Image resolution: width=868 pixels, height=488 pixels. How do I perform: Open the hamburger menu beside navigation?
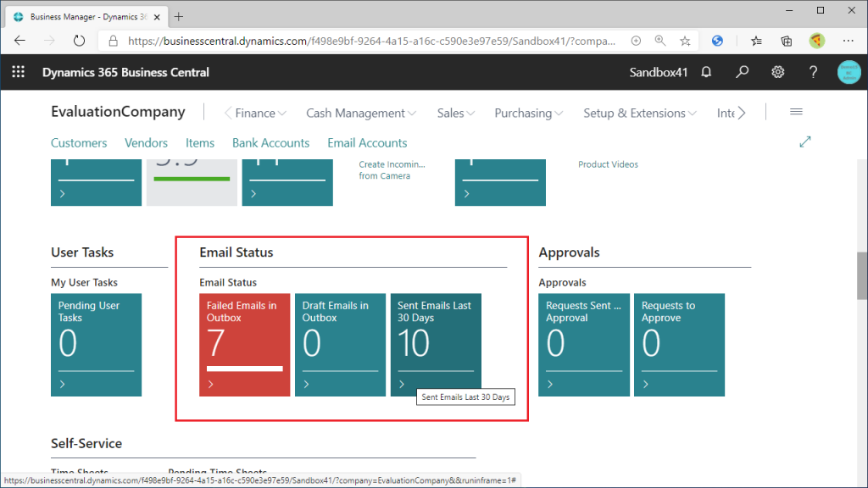(x=796, y=112)
